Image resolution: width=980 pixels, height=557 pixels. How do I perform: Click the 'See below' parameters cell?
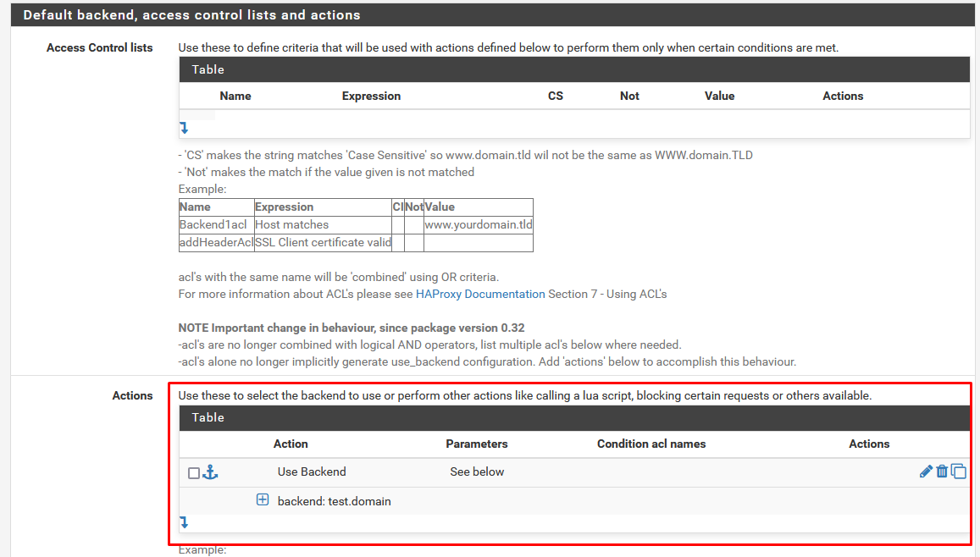pos(477,472)
